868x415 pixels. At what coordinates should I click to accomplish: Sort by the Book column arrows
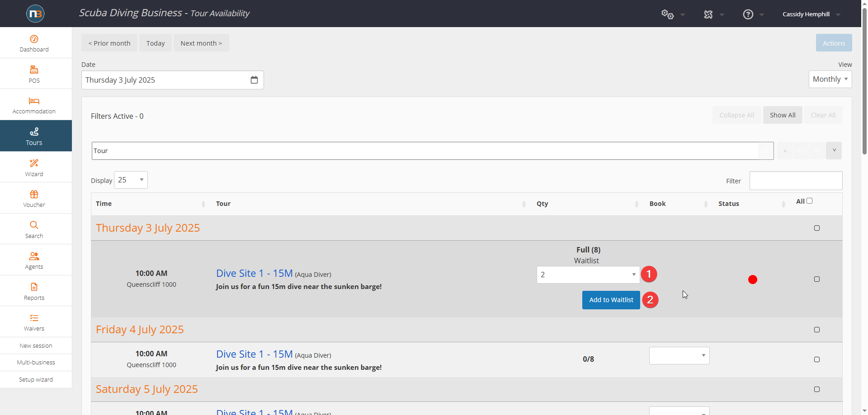(706, 204)
